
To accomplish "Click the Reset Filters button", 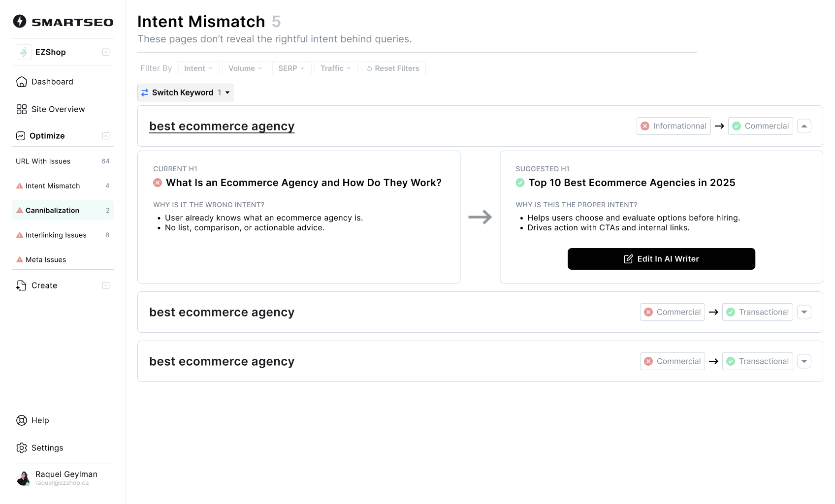I will 393,68.
